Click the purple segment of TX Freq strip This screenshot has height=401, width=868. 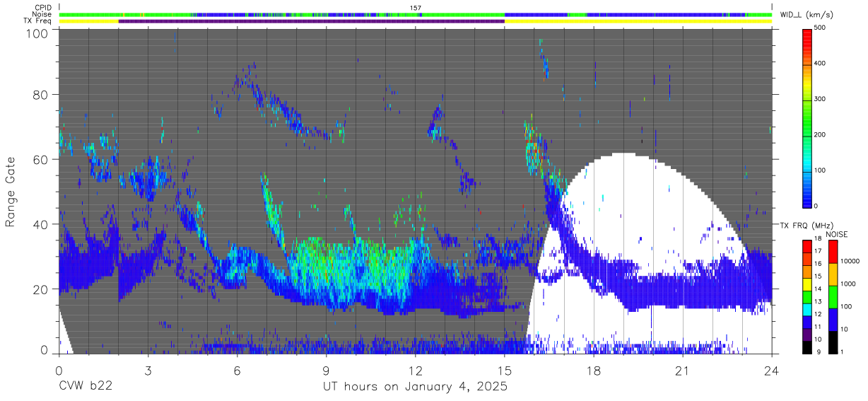click(312, 21)
